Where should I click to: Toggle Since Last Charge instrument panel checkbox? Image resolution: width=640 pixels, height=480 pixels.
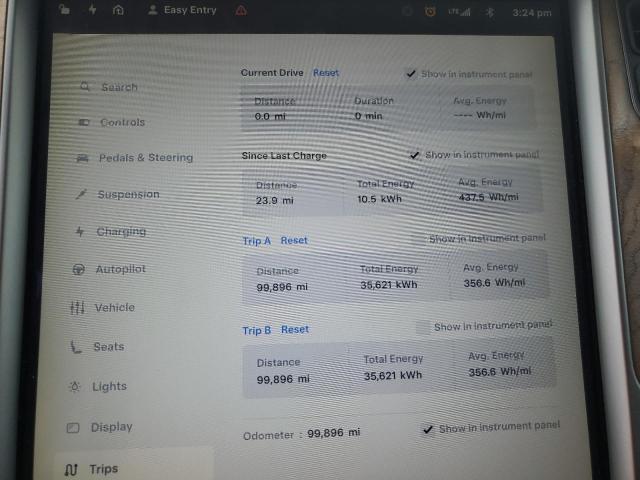pos(415,155)
